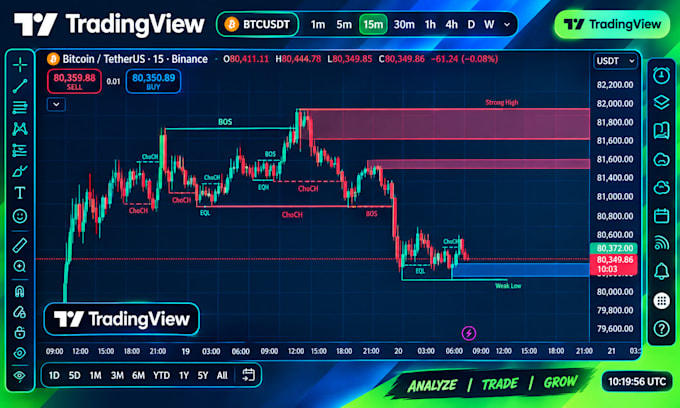Click the green TradingView button top right
680x408 pixels.
612,24
